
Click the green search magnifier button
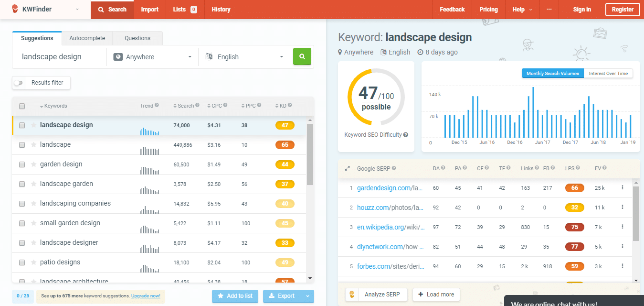[x=302, y=56]
